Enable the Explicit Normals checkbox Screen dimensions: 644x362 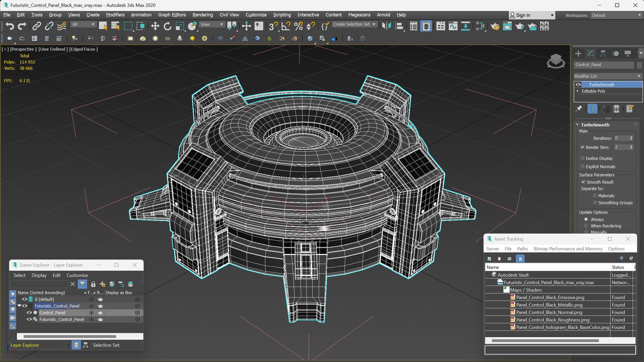[x=583, y=167]
